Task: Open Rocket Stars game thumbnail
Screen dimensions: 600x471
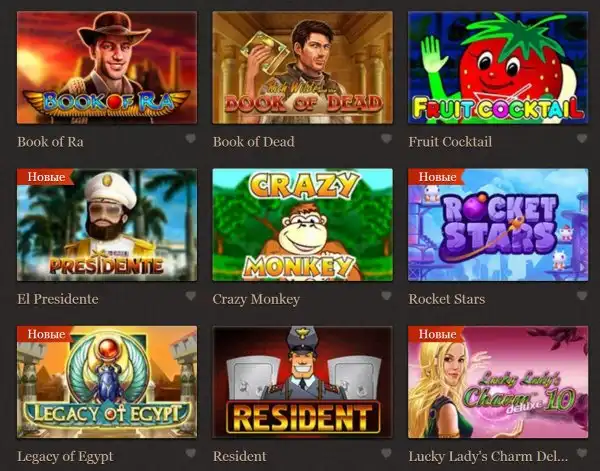Action: 498,225
